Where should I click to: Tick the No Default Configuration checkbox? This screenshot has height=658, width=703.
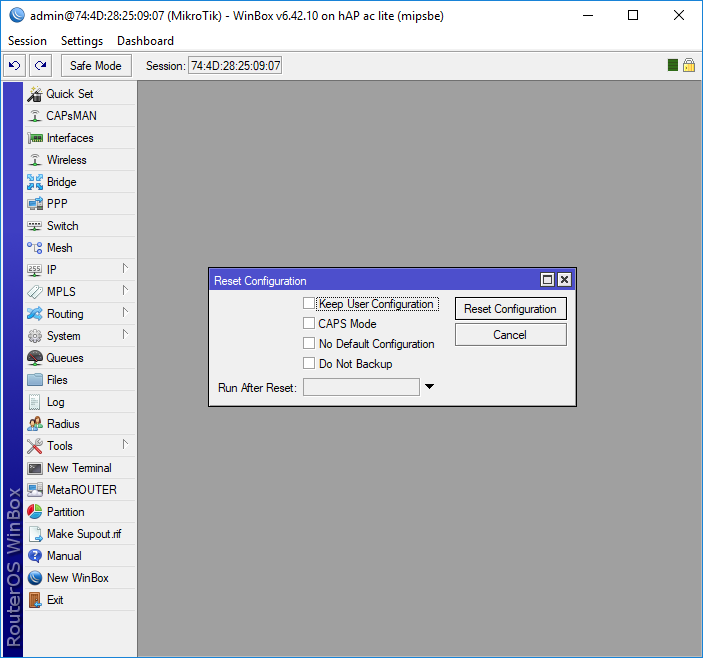click(x=309, y=343)
